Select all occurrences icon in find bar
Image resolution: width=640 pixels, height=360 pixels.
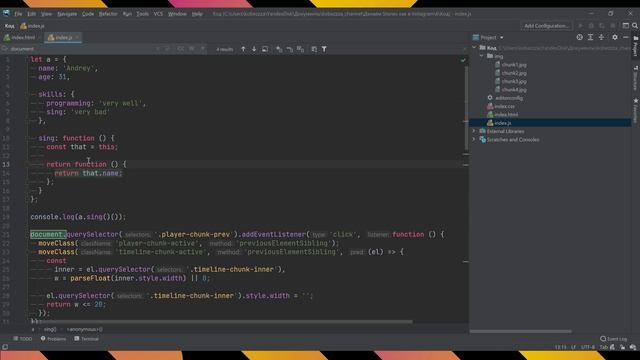click(300, 49)
